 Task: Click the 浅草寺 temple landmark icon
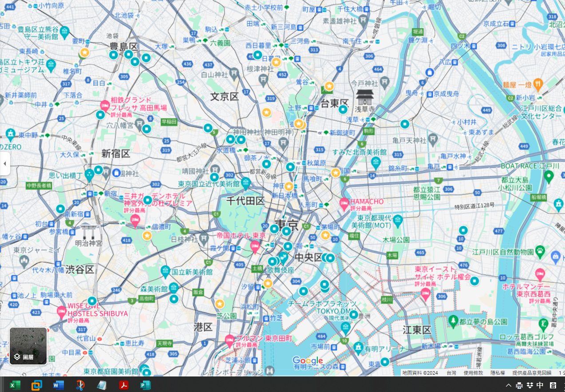pos(365,96)
